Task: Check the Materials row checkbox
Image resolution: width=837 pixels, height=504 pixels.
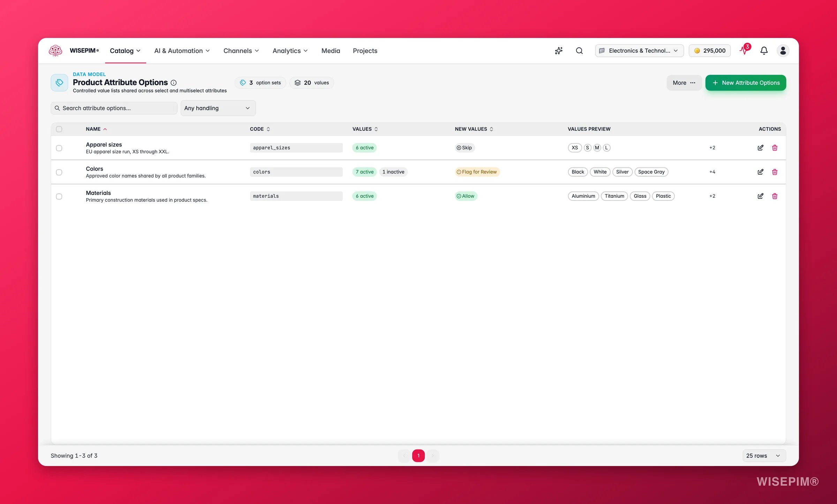Action: (59, 196)
